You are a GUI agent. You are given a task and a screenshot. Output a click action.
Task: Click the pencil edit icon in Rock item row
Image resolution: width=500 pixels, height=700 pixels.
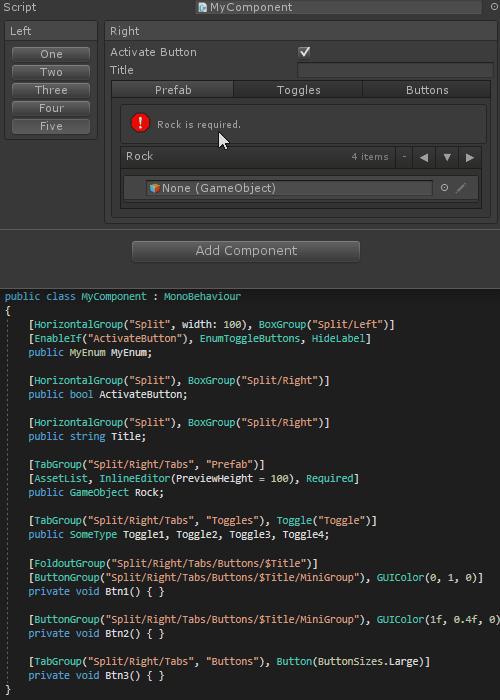pyautogui.click(x=461, y=188)
